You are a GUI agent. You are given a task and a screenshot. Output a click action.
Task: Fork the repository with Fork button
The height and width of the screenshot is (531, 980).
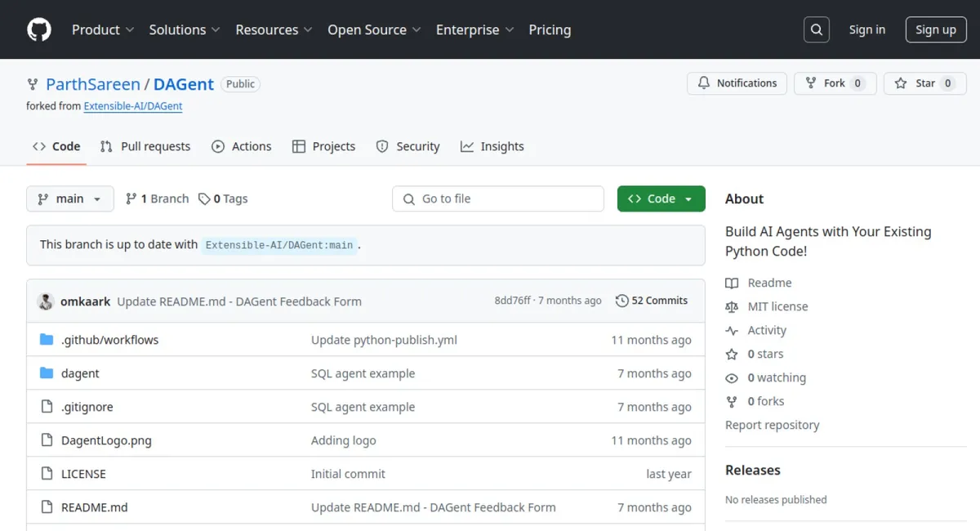pyautogui.click(x=835, y=83)
